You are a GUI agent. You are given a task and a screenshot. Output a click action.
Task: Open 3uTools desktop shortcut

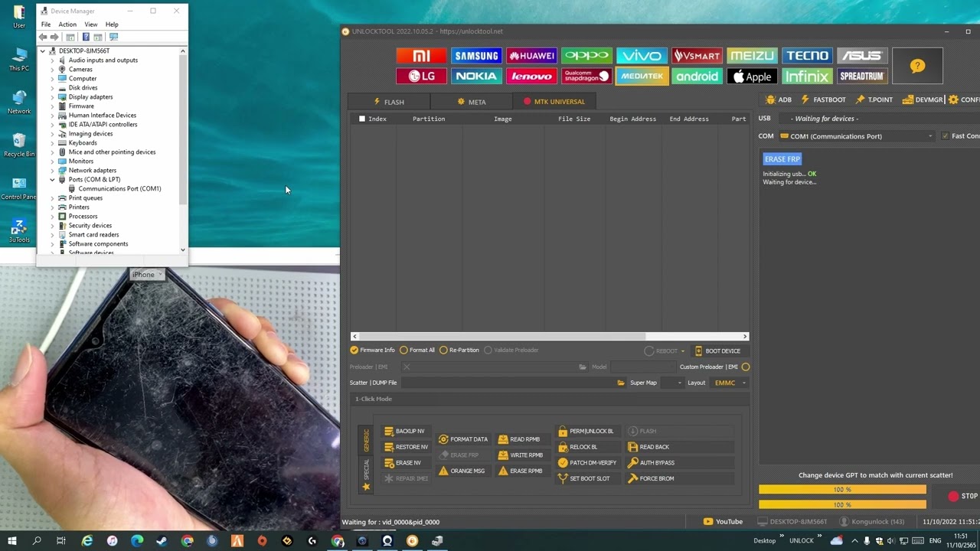pos(19,230)
